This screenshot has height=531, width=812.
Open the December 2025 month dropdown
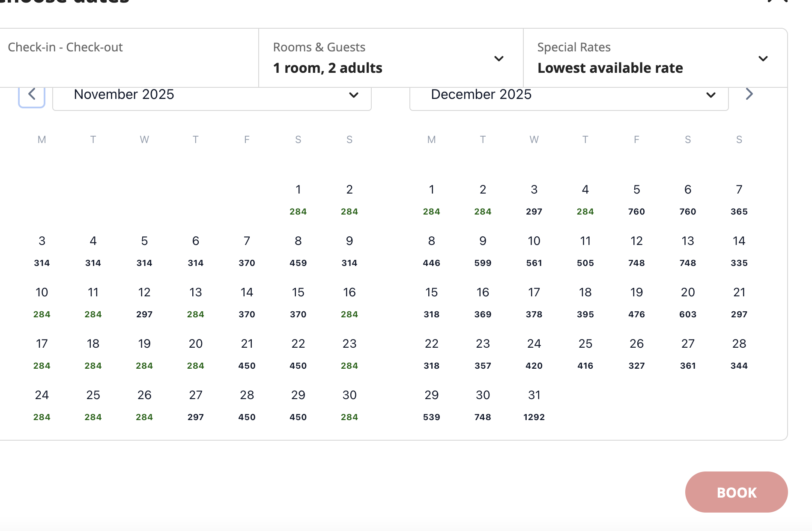[x=569, y=95]
